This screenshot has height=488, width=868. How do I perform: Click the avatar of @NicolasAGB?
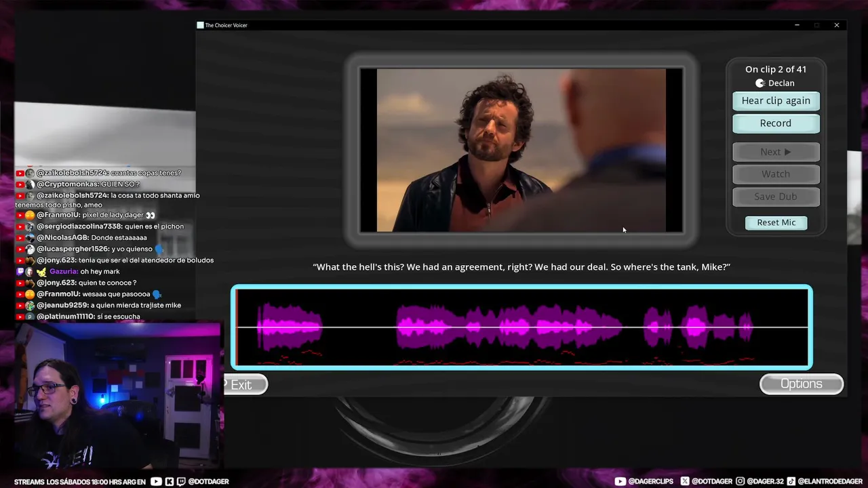click(x=30, y=238)
